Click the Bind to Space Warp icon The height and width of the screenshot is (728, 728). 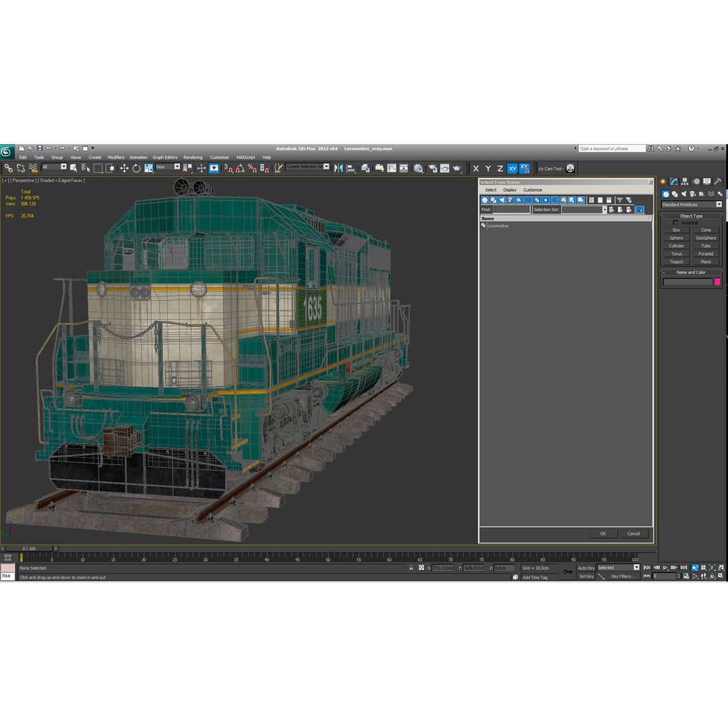tap(33, 168)
